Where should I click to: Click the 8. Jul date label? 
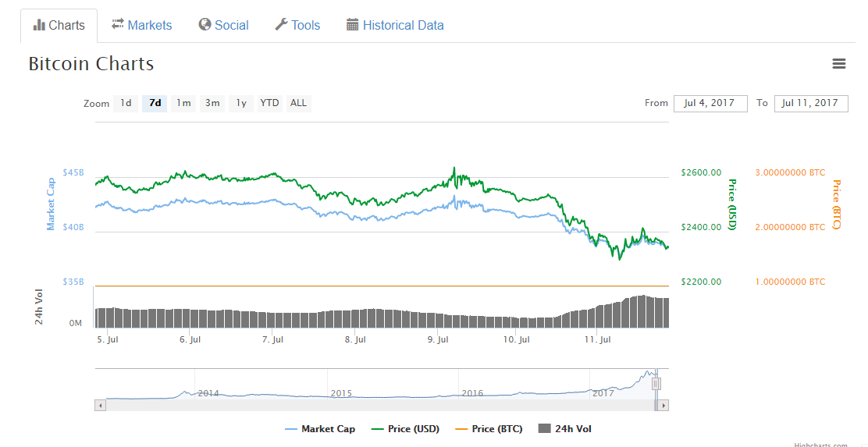pos(355,339)
